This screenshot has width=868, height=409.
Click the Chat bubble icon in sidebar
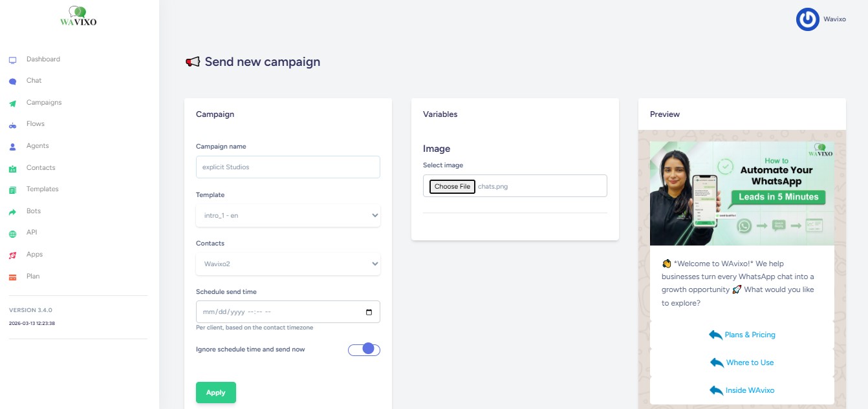(x=12, y=81)
